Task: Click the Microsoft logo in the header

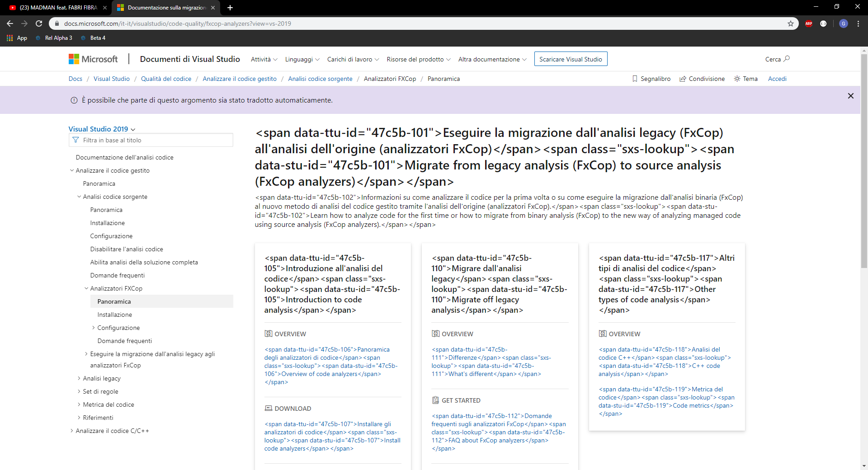Action: [93, 59]
